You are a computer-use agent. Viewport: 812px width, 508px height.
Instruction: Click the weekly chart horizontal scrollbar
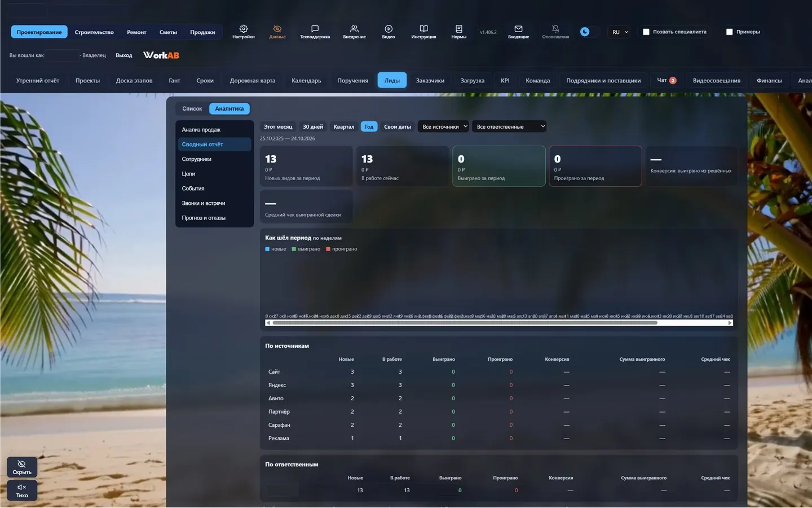[x=499, y=323]
